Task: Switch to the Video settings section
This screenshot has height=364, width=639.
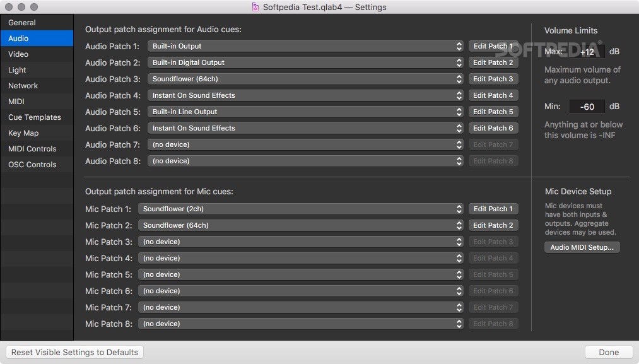Action: coord(37,54)
